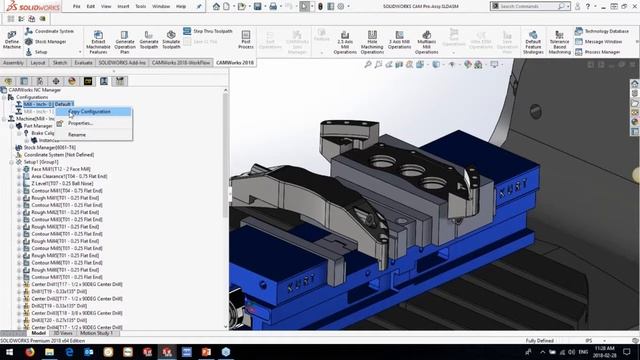Click 3 Axis Mill Operations

point(399,40)
